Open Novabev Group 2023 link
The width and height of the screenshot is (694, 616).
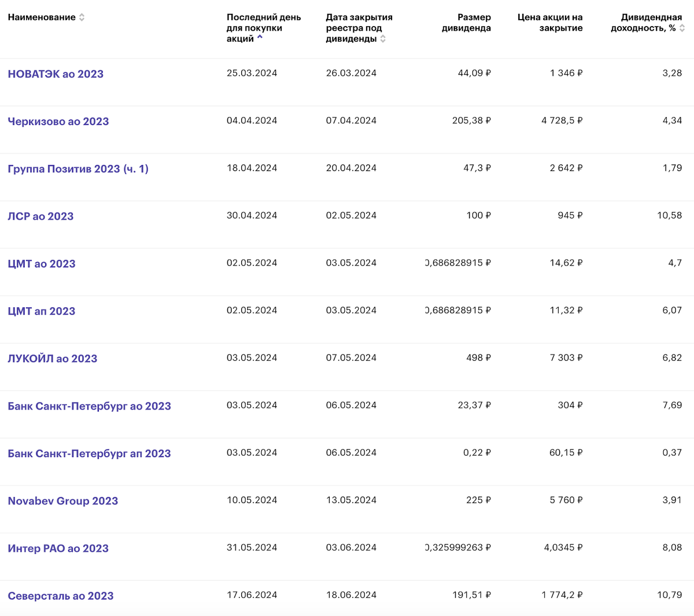click(x=63, y=501)
